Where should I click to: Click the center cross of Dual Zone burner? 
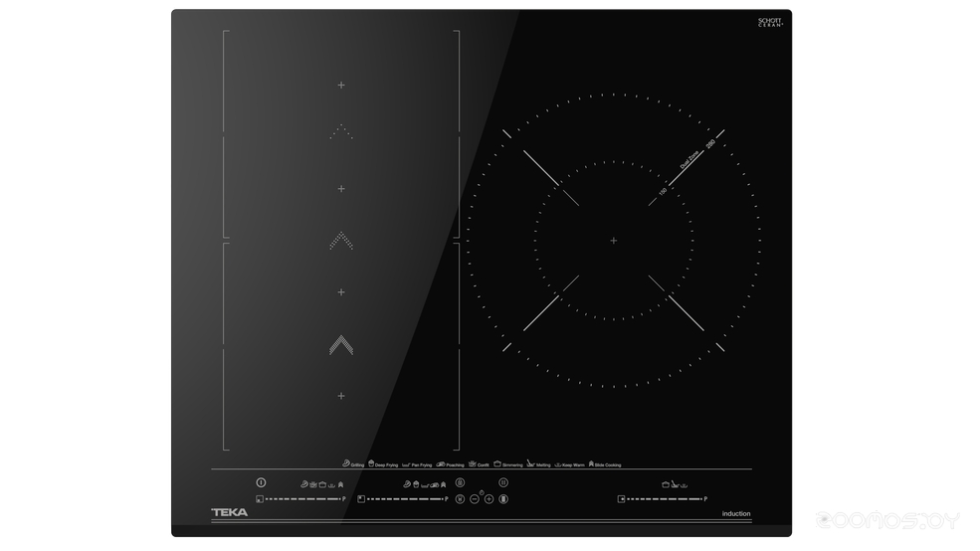point(614,241)
